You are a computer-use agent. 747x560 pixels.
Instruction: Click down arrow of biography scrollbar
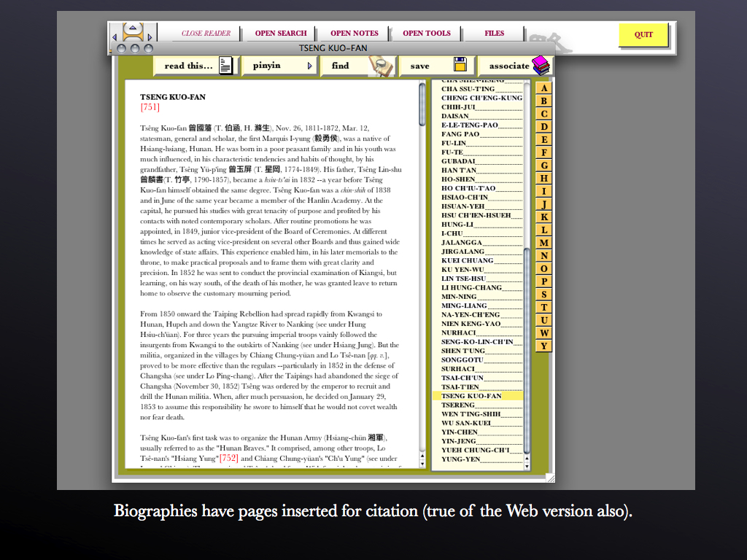coord(422,464)
